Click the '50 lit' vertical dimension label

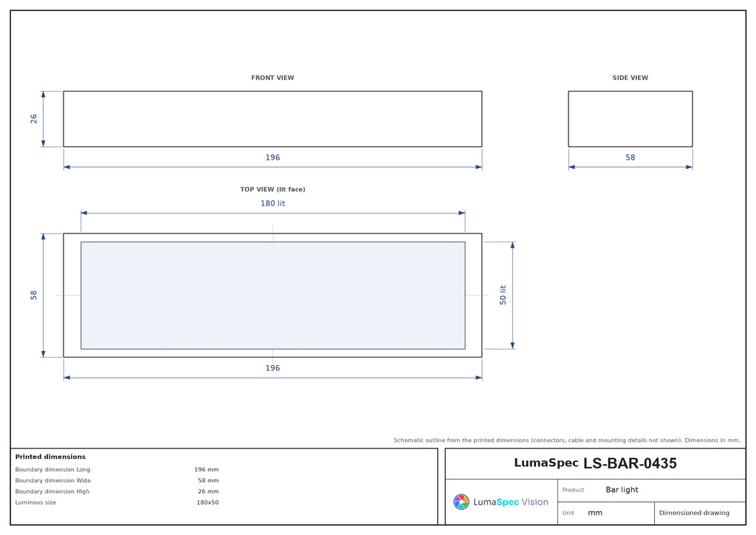click(503, 296)
